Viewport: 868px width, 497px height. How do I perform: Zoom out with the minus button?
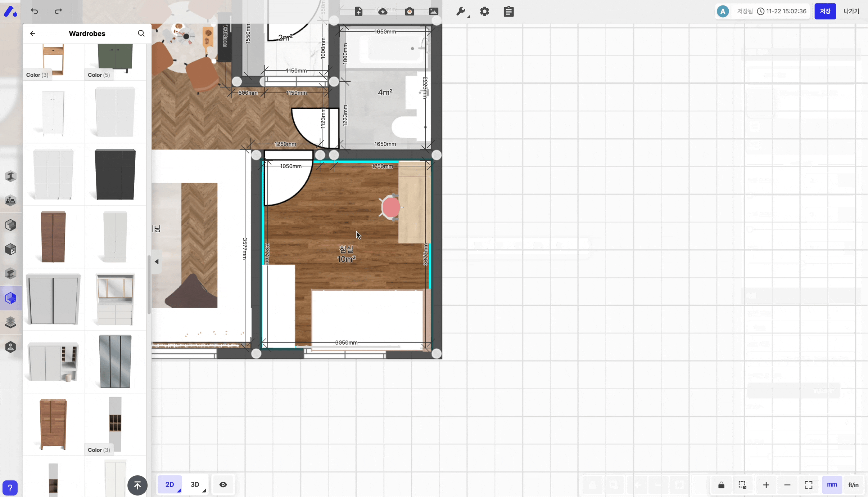coord(787,485)
